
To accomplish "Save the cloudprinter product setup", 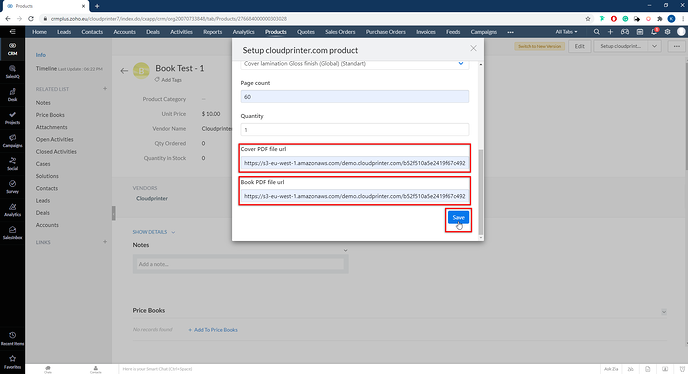I will tap(458, 217).
